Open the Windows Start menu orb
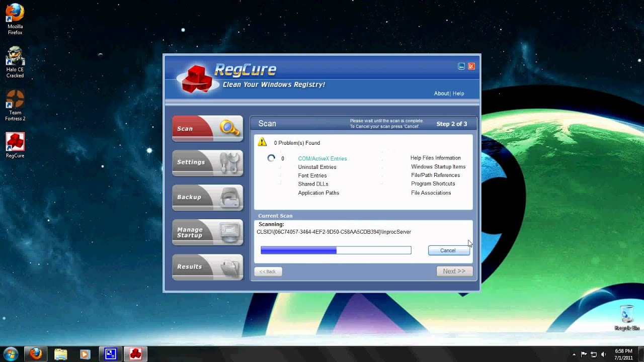 click(x=11, y=353)
